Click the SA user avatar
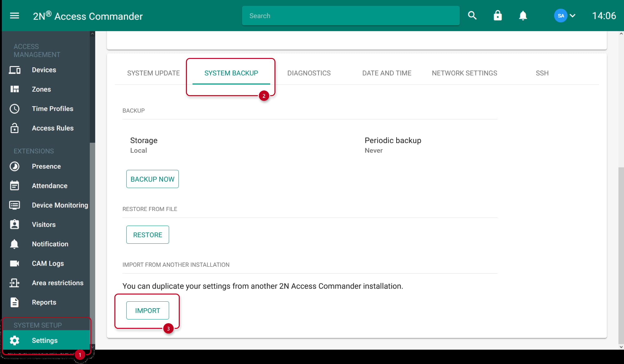624x364 pixels. pos(561,16)
